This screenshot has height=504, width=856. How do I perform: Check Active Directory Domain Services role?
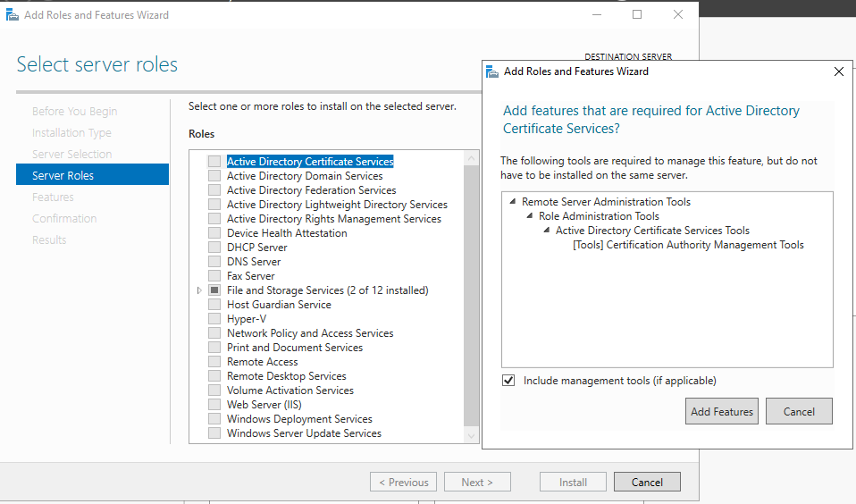[214, 176]
